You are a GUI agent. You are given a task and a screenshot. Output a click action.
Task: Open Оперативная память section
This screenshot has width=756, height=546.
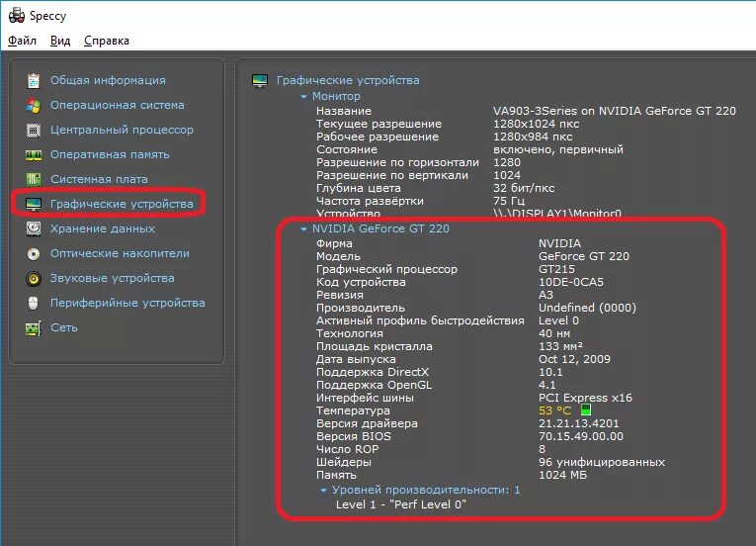coord(110,154)
